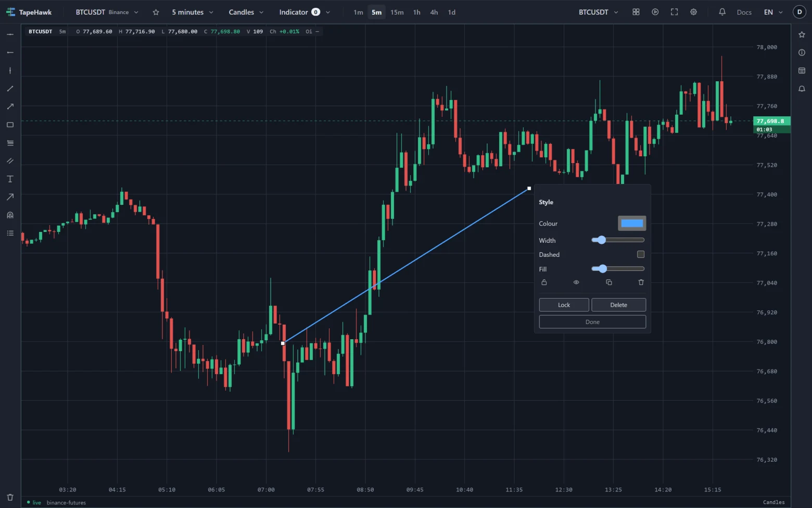Select the vertical line drawing tool

click(10, 70)
